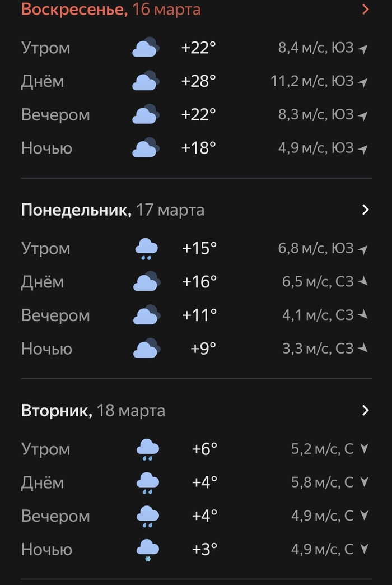
Task: Expand Sunday 16 March forecast chevron
Action: point(366,10)
